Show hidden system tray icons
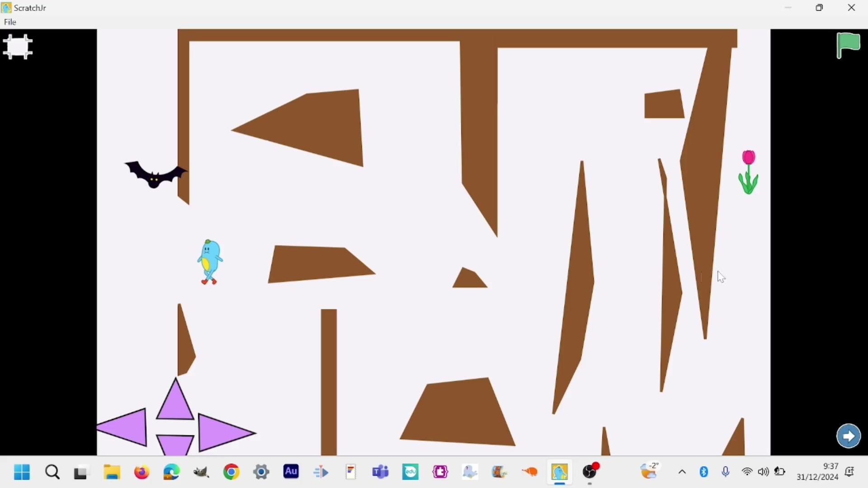 tap(682, 472)
